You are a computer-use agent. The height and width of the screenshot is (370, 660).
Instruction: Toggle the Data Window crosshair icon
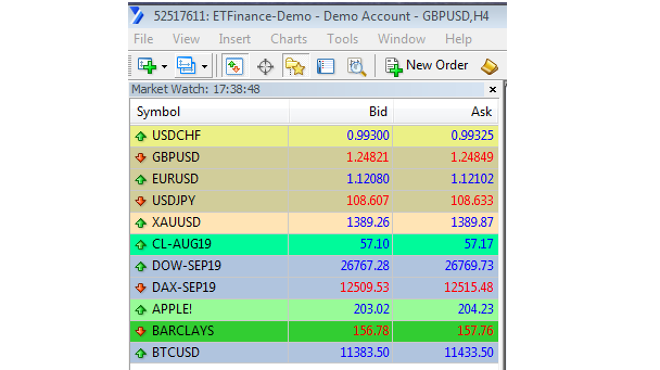tap(265, 67)
